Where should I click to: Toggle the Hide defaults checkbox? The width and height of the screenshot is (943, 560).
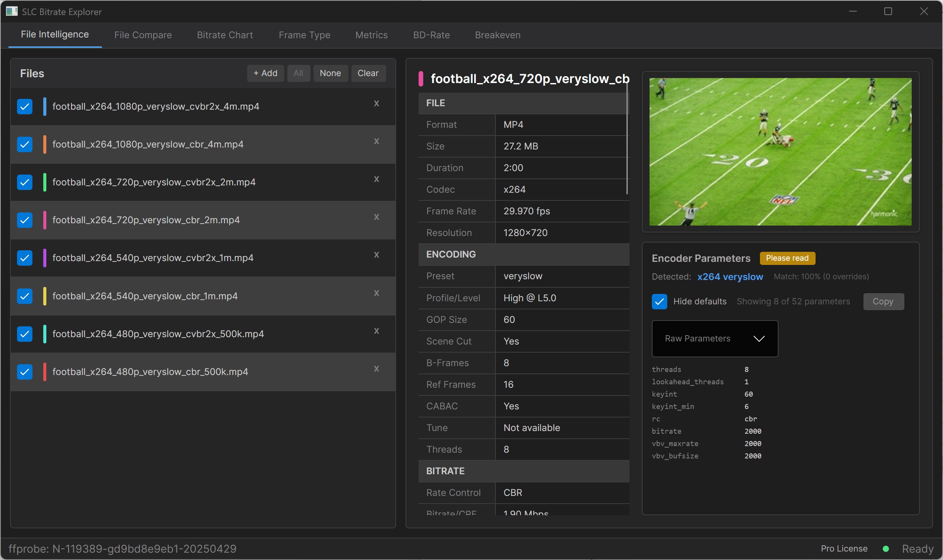point(660,302)
